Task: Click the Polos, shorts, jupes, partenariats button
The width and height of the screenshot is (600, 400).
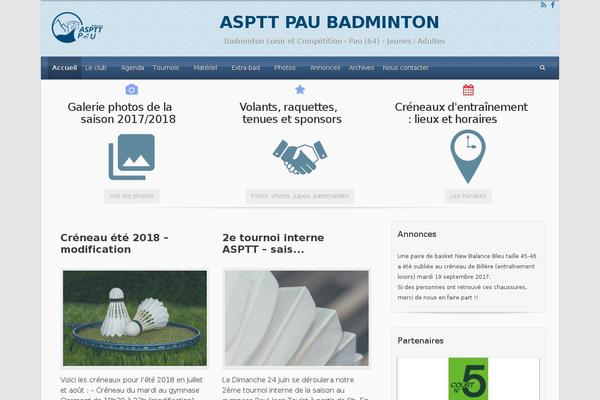Action: tap(300, 196)
